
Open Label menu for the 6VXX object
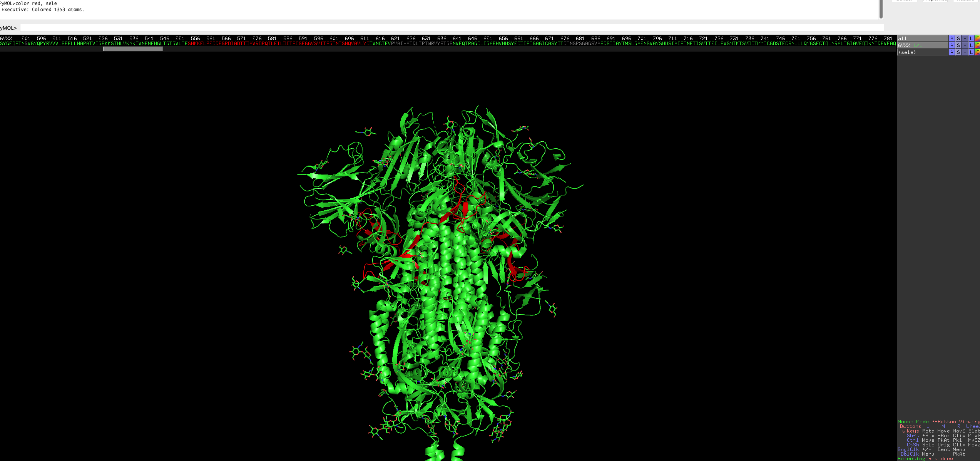(x=971, y=45)
